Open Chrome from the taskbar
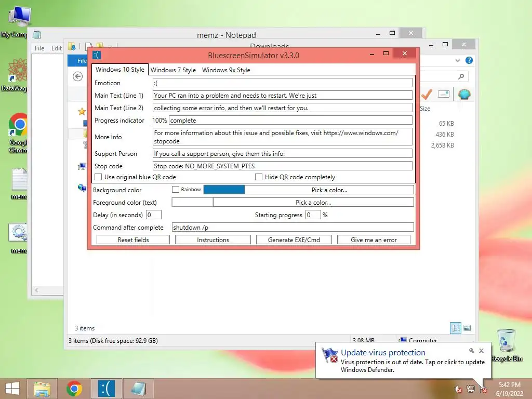532x399 pixels. coord(74,389)
